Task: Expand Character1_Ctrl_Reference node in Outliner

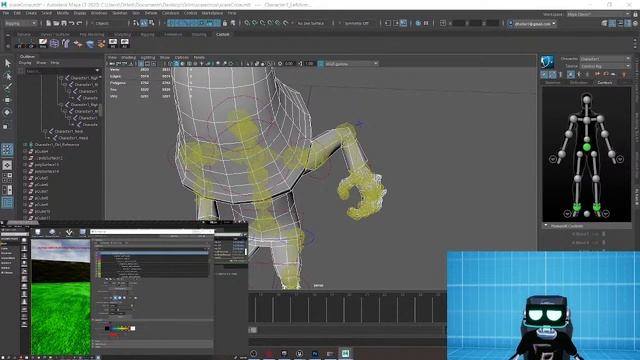Action: click(x=25, y=144)
